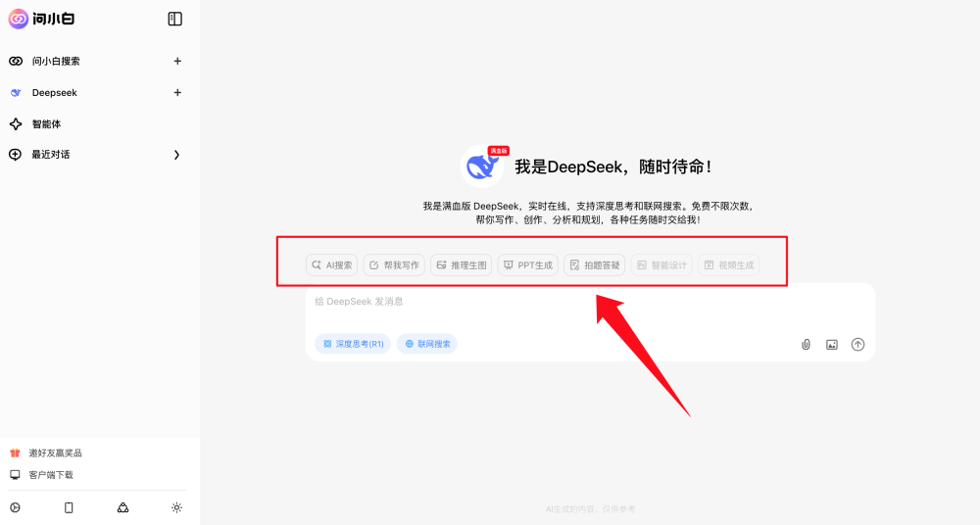This screenshot has width=980, height=525.
Task: Upload a picture with the image icon
Action: 832,345
